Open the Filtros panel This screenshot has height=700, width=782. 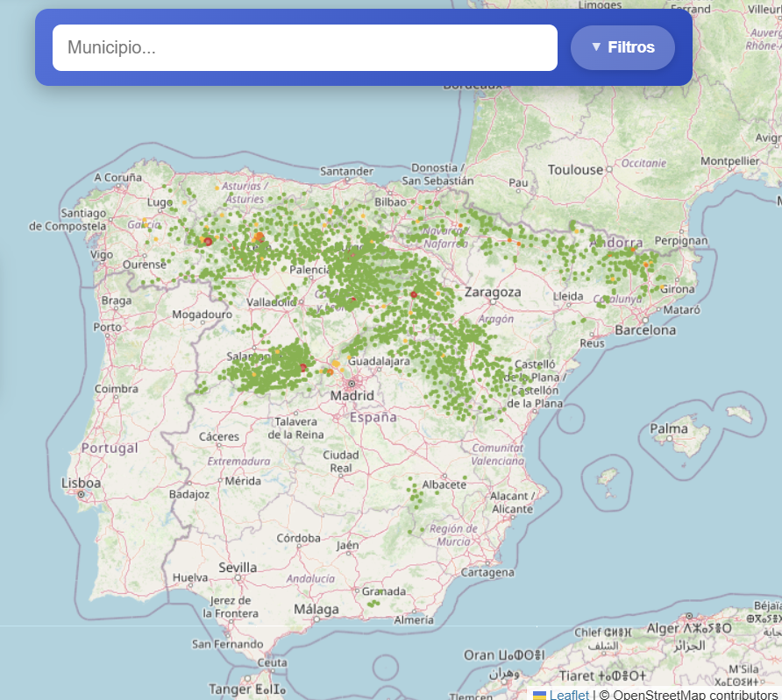[622, 47]
